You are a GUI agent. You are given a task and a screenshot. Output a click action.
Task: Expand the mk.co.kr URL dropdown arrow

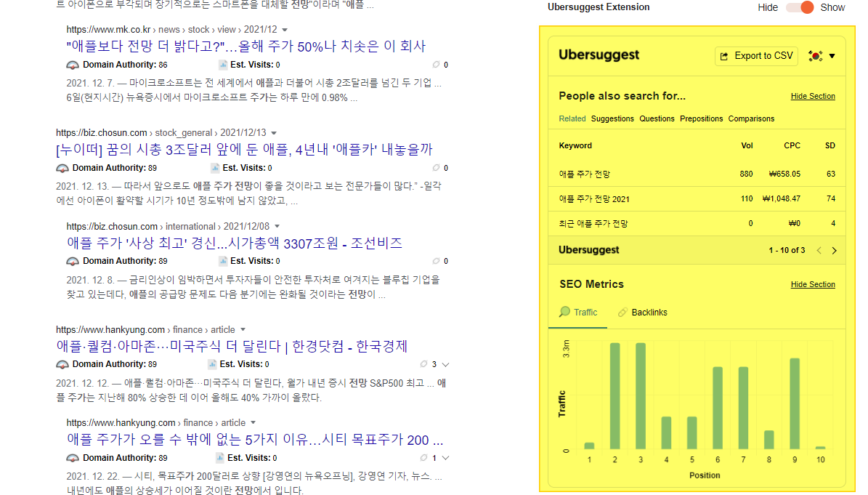tap(285, 30)
